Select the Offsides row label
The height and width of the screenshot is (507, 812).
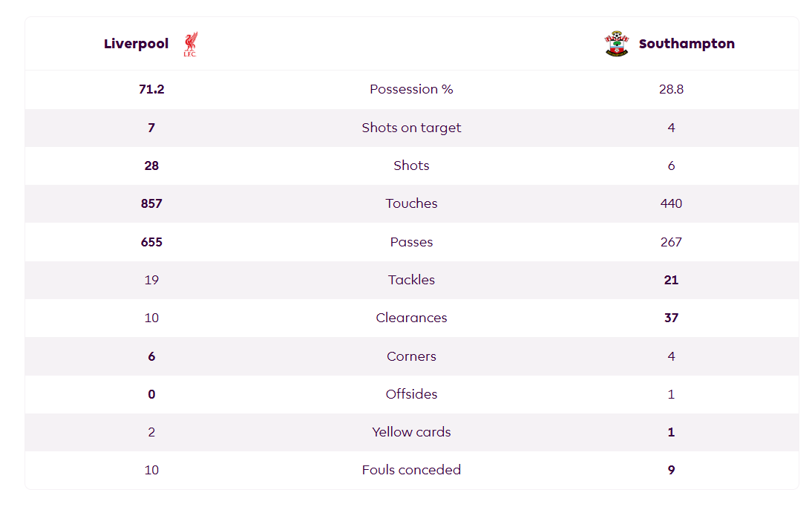(411, 394)
